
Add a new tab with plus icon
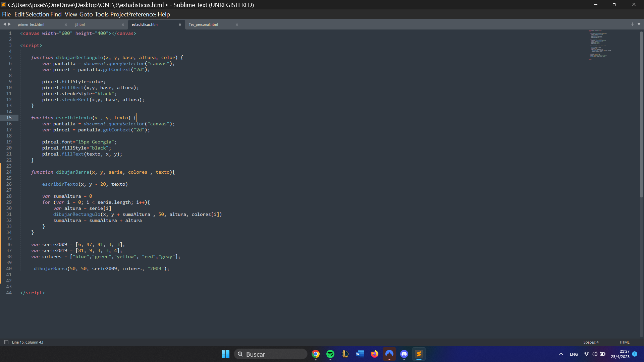[x=632, y=24]
